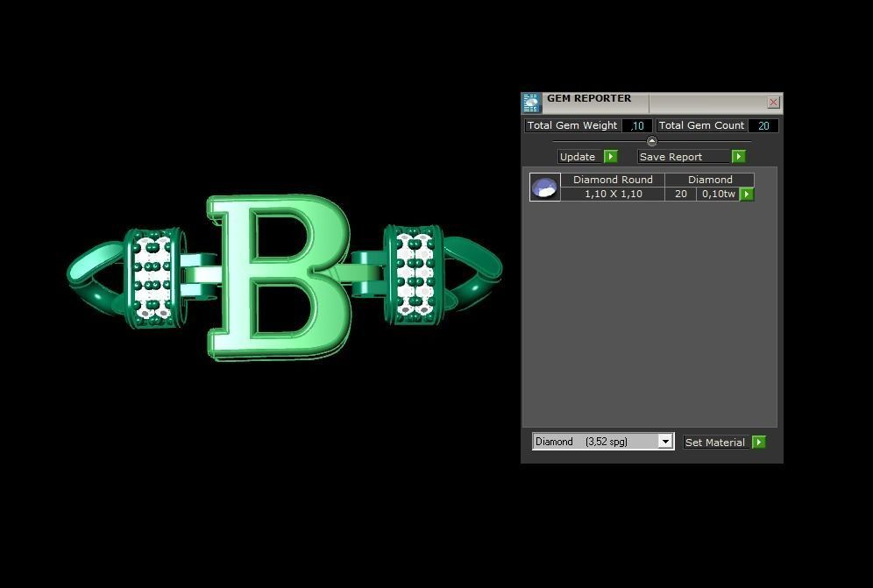Click the green arrow beside 0,10tw
The image size is (873, 588).
coord(747,194)
